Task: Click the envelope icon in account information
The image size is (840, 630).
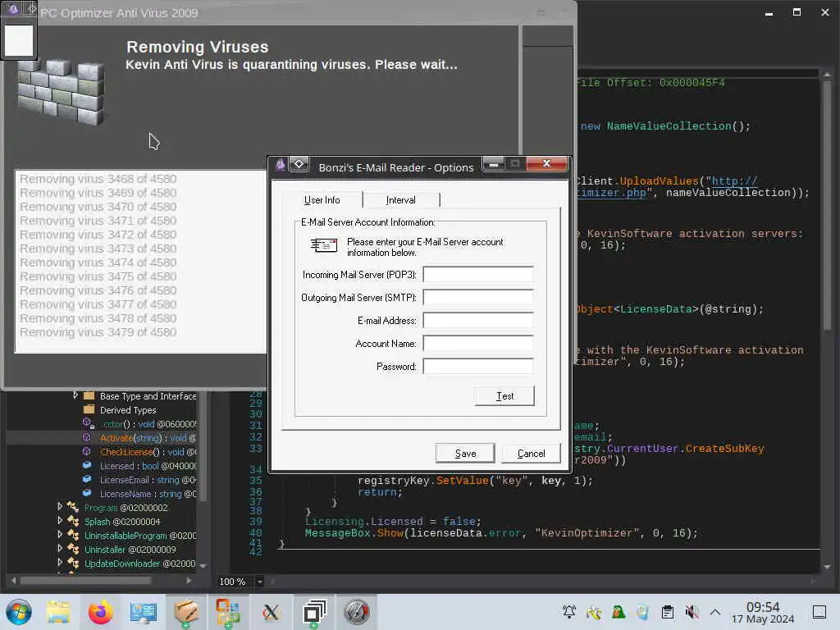Action: click(324, 245)
